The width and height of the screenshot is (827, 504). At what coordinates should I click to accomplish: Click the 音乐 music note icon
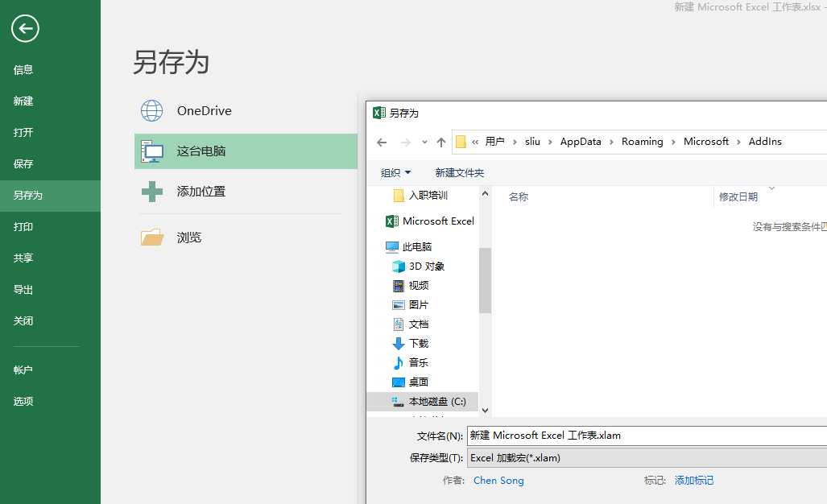tap(399, 363)
